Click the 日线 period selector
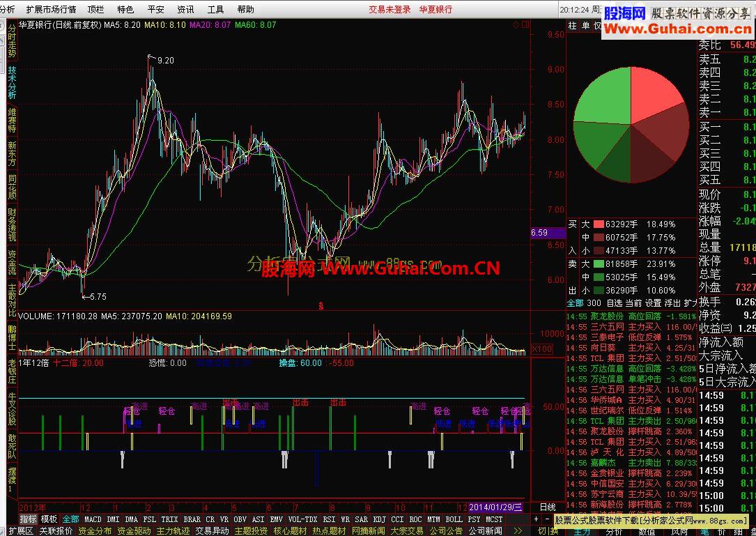 [548, 507]
